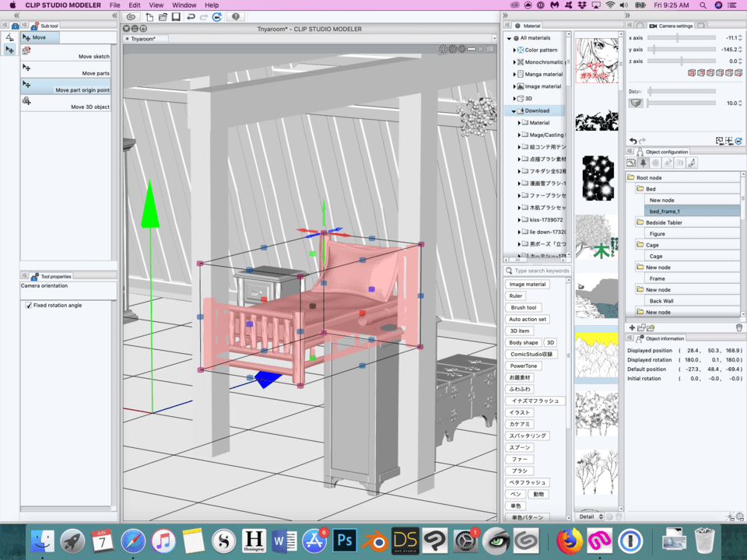Add a new node with plus icon
Image resolution: width=747 pixels, height=560 pixels.
[632, 327]
